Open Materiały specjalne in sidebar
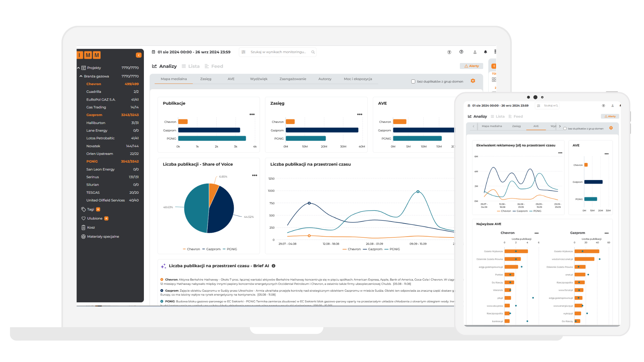This screenshot has width=644, height=362. tap(100, 236)
